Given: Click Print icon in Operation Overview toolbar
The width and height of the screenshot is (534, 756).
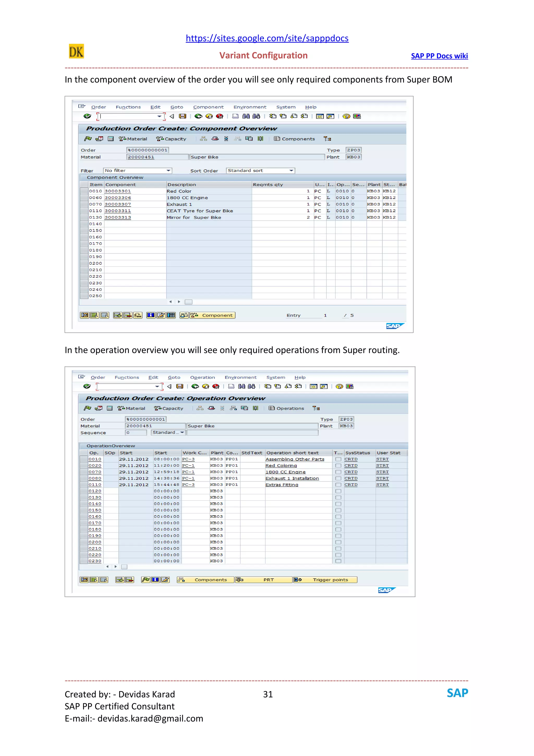Looking at the screenshot, I should click(x=231, y=386).
